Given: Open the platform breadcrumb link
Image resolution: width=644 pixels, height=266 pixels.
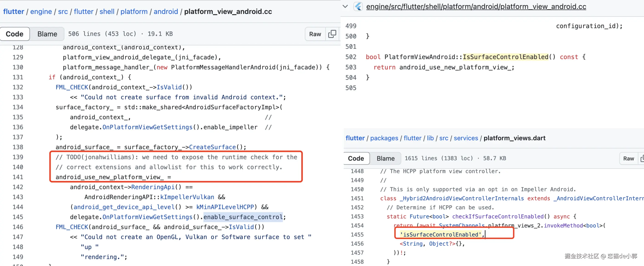Looking at the screenshot, I should pyautogui.click(x=134, y=11).
